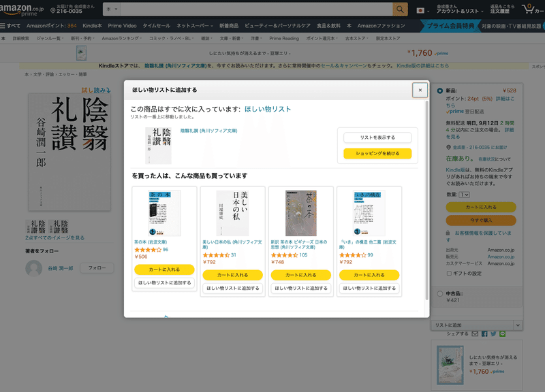Image resolution: width=545 pixels, height=392 pixels.
Task: Open the ほしい物リスト link in dialog
Action: (x=268, y=109)
